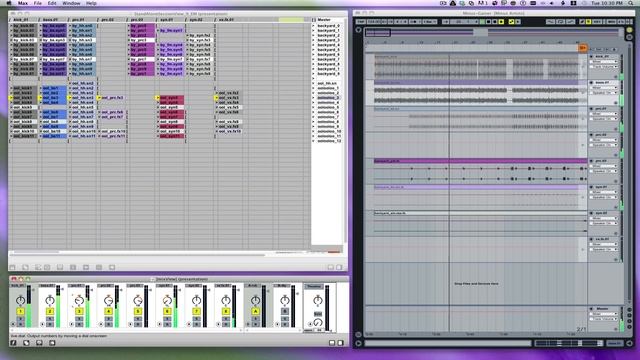Click the browser show/hide circle at Ableton's left edge
The image size is (640, 360).
coord(358,30)
